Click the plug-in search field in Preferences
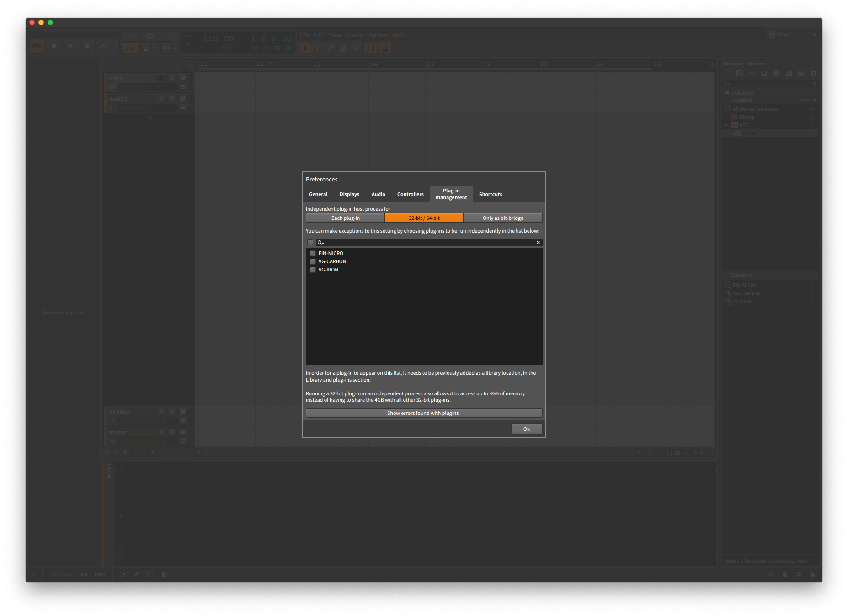Viewport: 848px width, 616px height. pyautogui.click(x=430, y=242)
